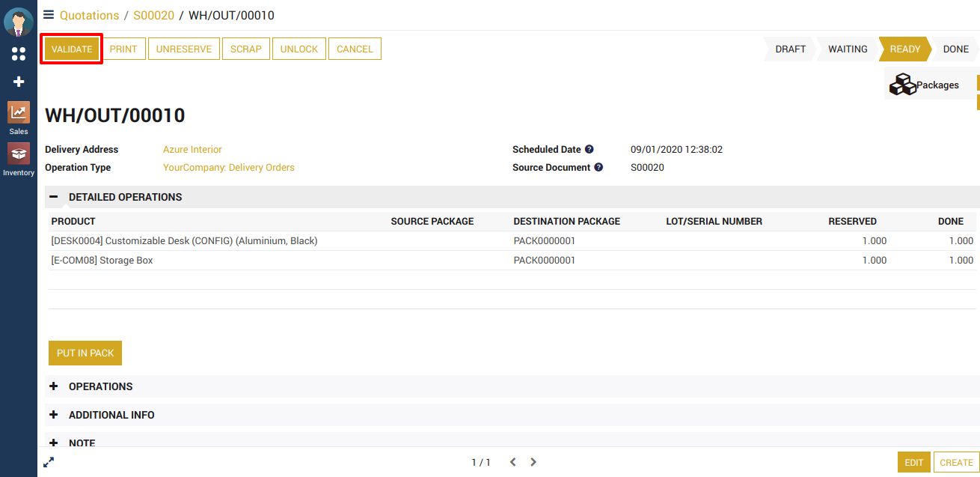
Task: Open the S00020 breadcrumb link
Action: click(x=153, y=16)
